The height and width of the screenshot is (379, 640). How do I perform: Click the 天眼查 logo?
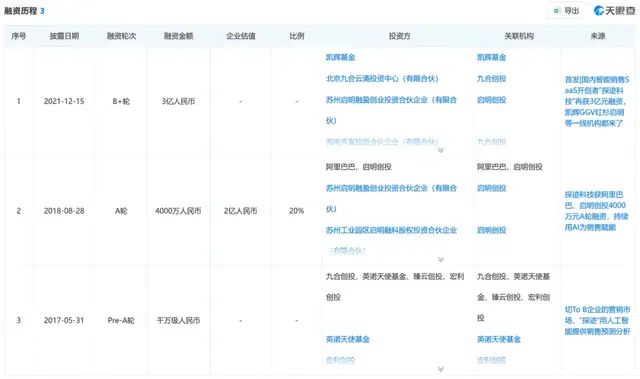614,11
